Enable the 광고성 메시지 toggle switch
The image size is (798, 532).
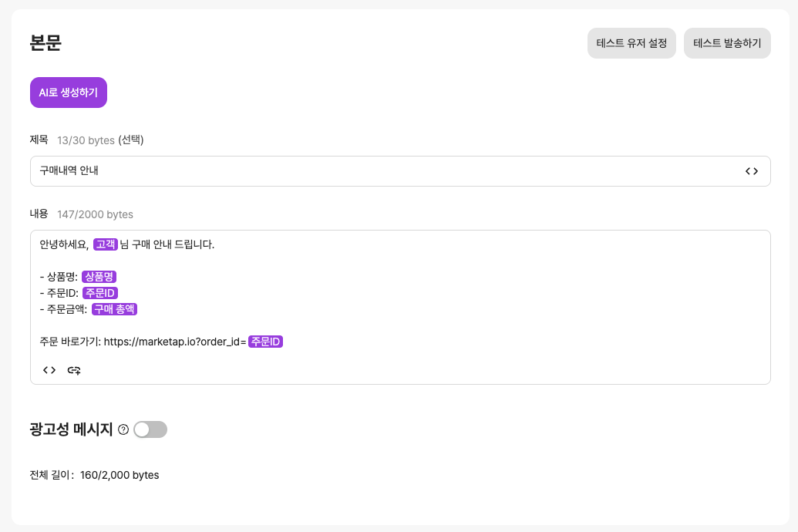pyautogui.click(x=150, y=429)
